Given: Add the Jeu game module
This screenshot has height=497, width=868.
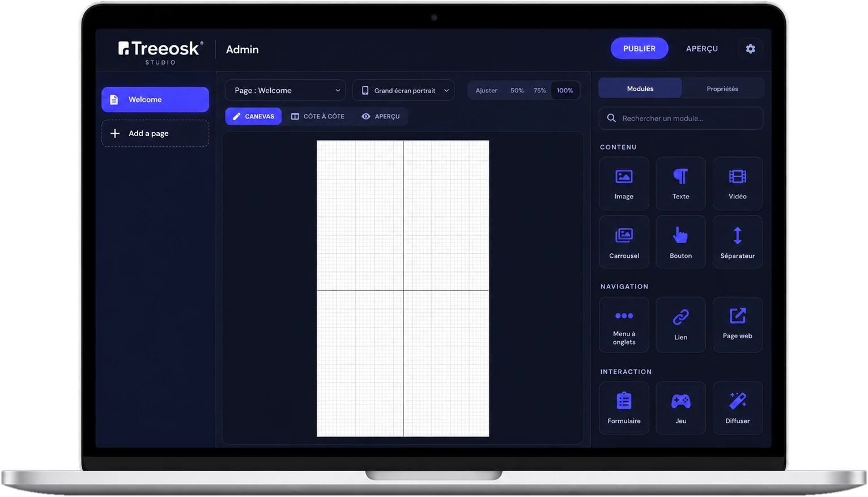Looking at the screenshot, I should pyautogui.click(x=680, y=408).
